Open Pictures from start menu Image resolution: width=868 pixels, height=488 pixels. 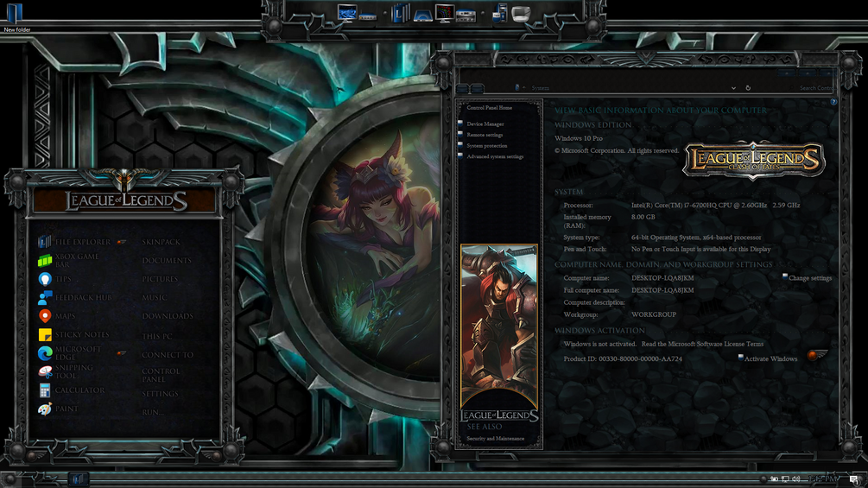(x=160, y=279)
